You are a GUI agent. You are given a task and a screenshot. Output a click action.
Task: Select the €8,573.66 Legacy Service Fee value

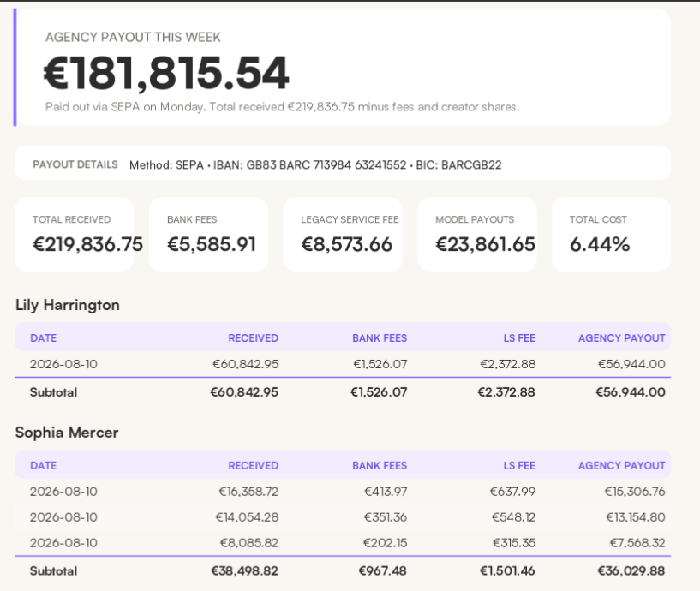(346, 244)
